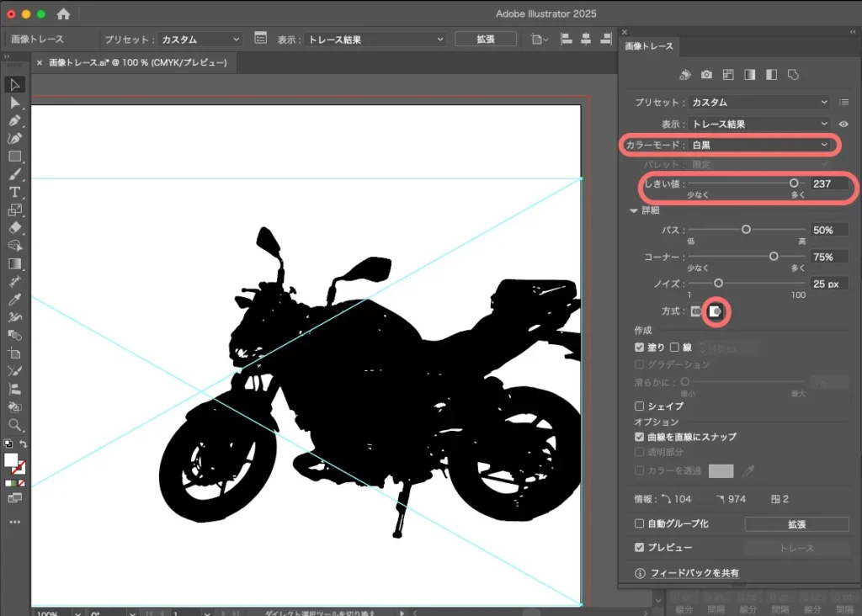Enable the シェイプ checkbox
This screenshot has height=616, width=862.
click(x=640, y=406)
